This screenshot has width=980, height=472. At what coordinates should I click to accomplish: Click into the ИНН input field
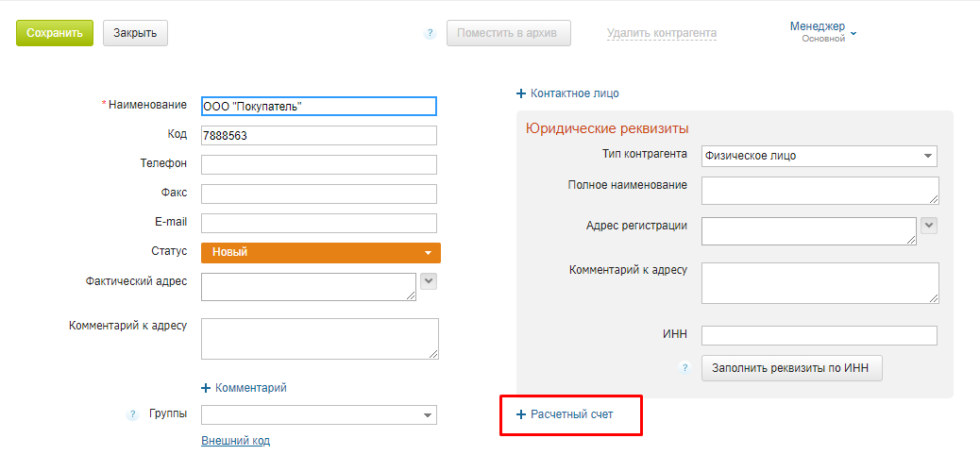(819, 336)
